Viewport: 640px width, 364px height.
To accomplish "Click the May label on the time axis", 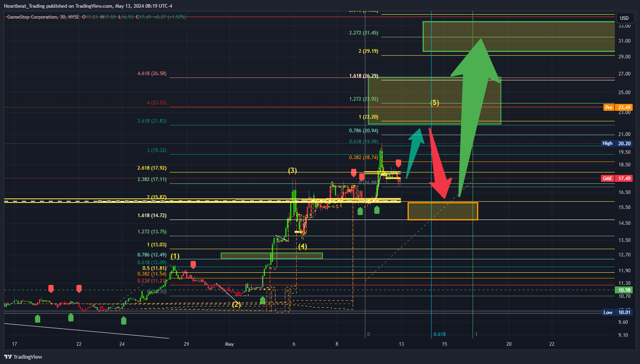I will [230, 344].
